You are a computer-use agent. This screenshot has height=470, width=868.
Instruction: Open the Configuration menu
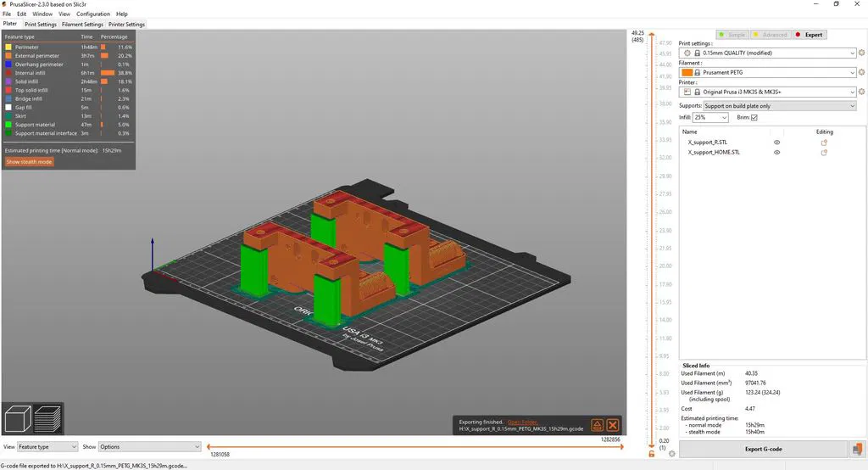pyautogui.click(x=93, y=14)
